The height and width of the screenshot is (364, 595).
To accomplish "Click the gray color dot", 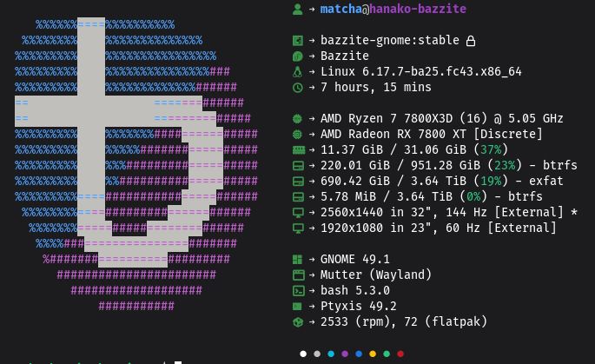I will [x=317, y=354].
